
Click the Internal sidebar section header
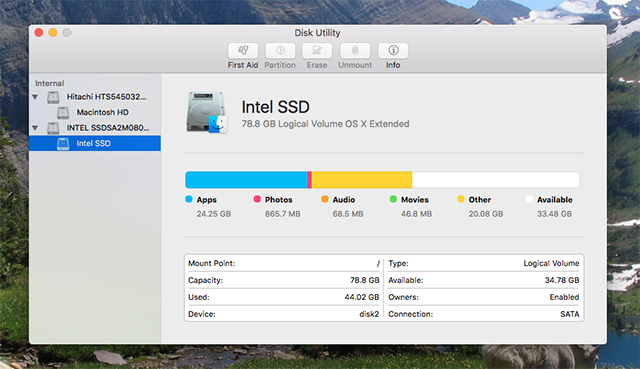coord(49,83)
